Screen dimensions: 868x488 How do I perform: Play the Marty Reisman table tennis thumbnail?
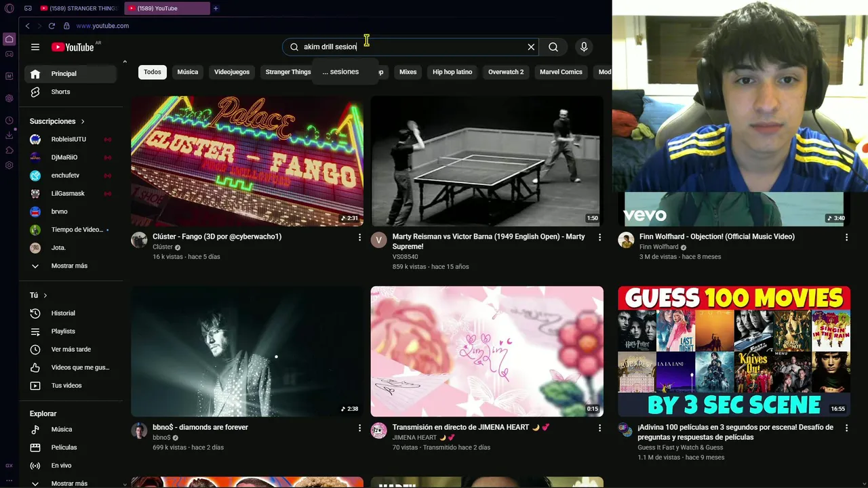(487, 161)
